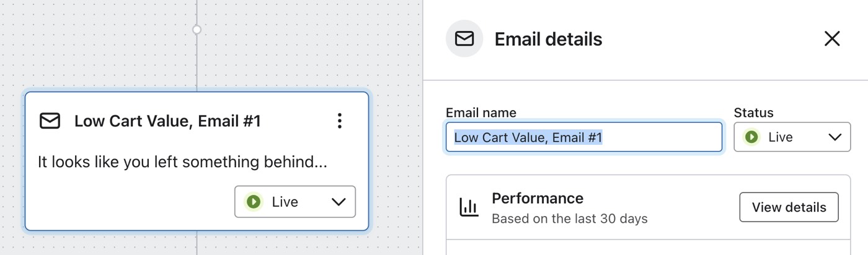Select the connector circle above the email card
Image resolution: width=868 pixels, height=255 pixels.
point(197,30)
